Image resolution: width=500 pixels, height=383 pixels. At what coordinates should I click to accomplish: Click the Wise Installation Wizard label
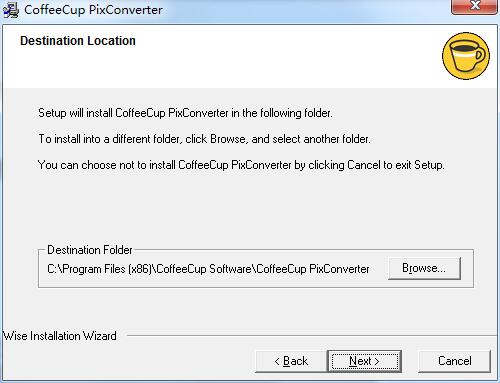60,336
